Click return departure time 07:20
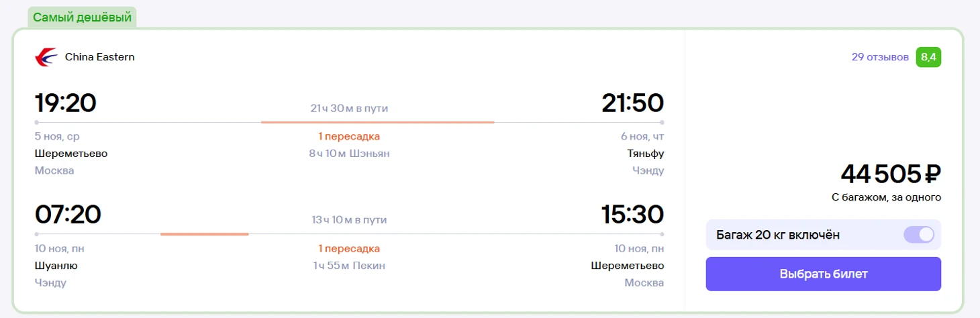 coord(67,215)
